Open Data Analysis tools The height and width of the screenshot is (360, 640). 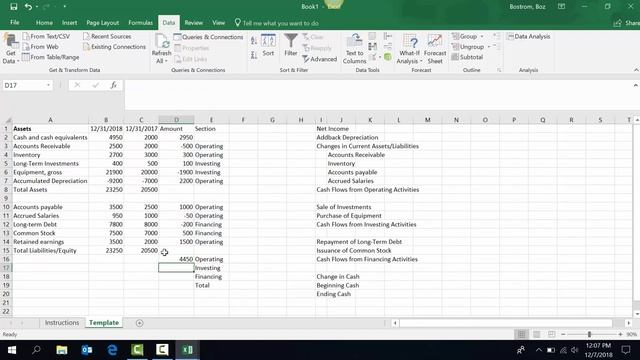click(529, 36)
